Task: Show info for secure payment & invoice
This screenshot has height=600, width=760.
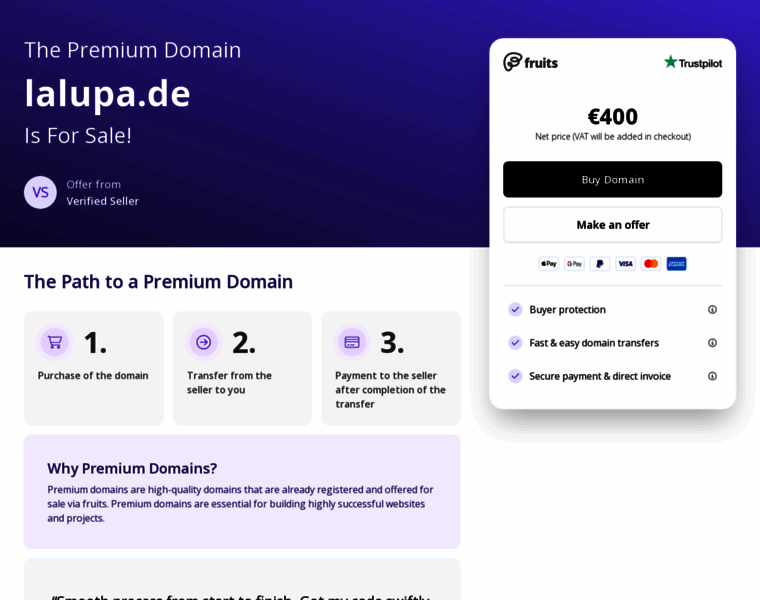Action: coord(712,376)
